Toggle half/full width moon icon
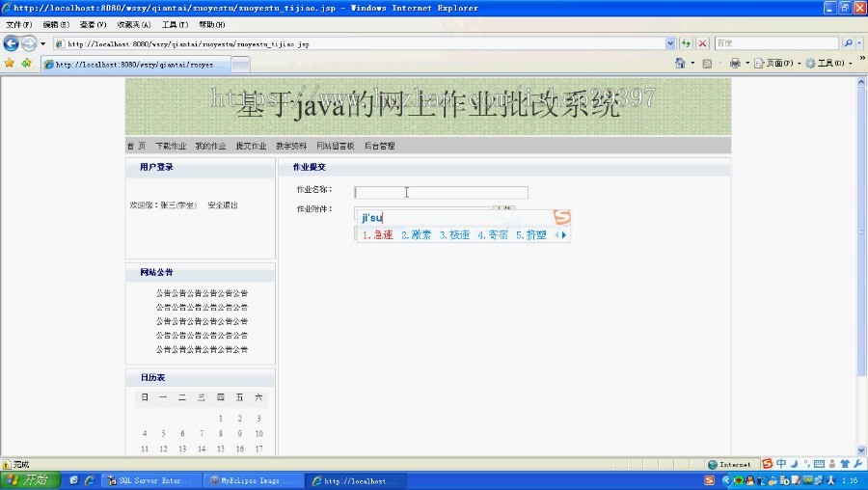Viewport: 868px width, 490px height. [795, 463]
